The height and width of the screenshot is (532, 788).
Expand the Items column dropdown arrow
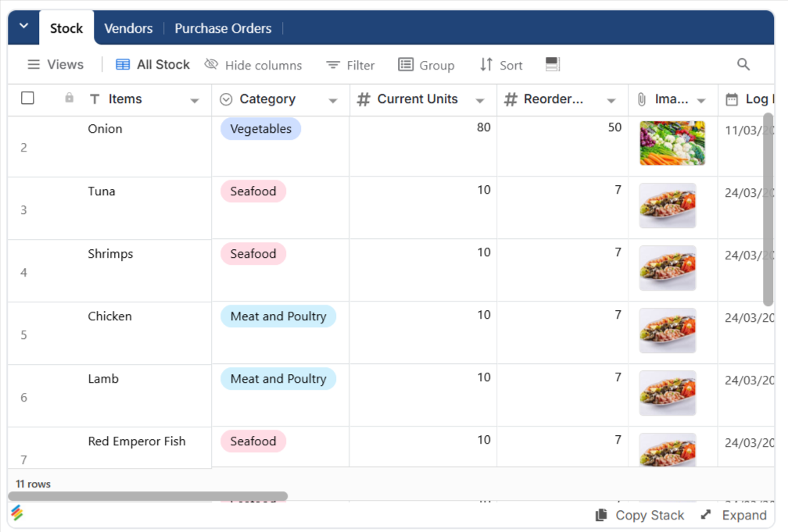coord(195,101)
